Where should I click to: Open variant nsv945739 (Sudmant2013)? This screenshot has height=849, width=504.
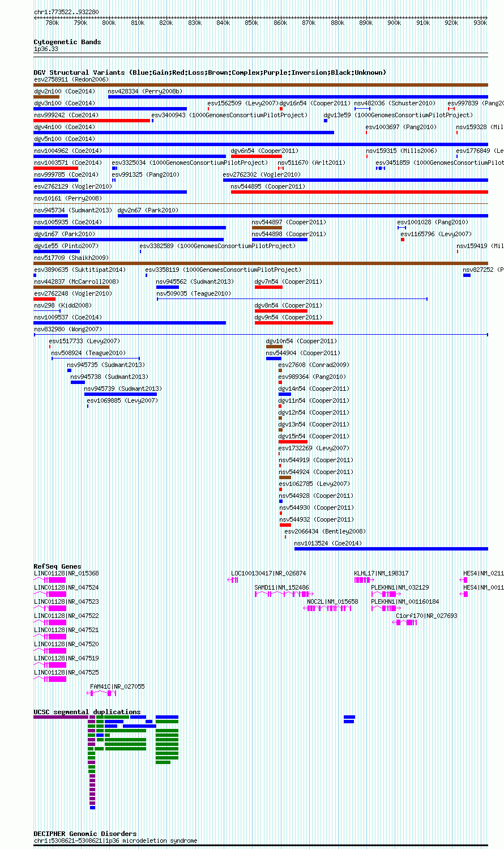(x=123, y=389)
